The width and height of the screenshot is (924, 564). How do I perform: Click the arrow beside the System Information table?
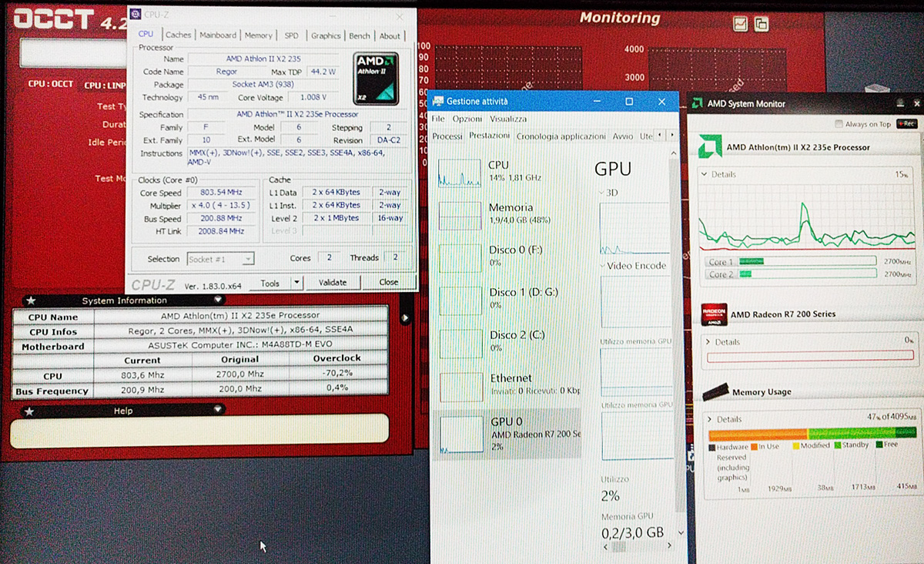[x=405, y=318]
